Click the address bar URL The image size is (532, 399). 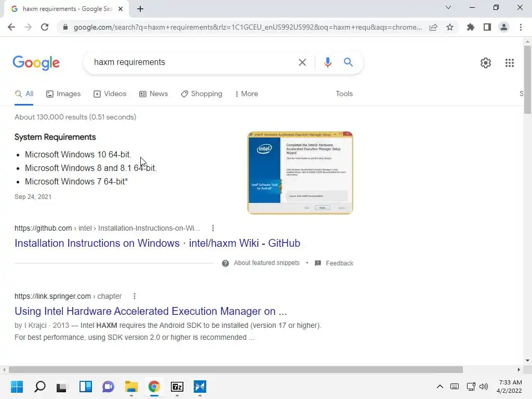click(x=248, y=27)
